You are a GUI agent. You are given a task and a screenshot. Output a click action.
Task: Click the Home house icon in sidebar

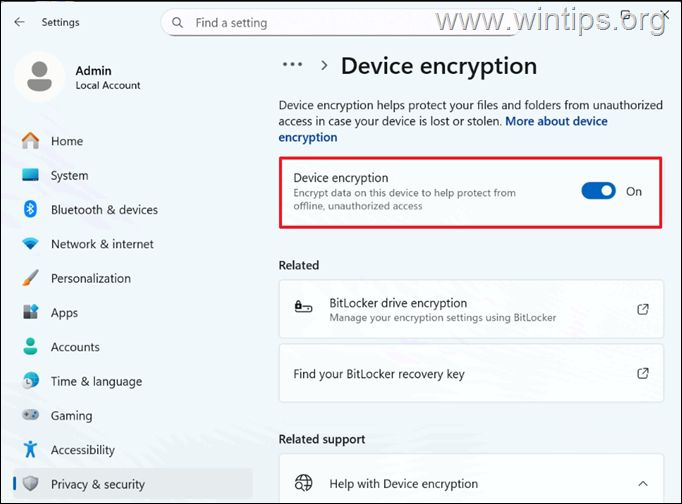point(30,140)
